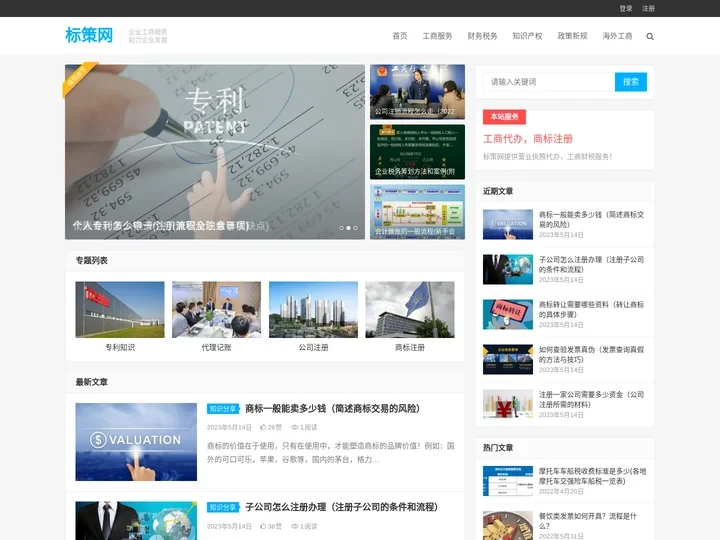Image resolution: width=720 pixels, height=540 pixels.
Task: Open 海外工商 navigation menu
Action: (x=617, y=36)
